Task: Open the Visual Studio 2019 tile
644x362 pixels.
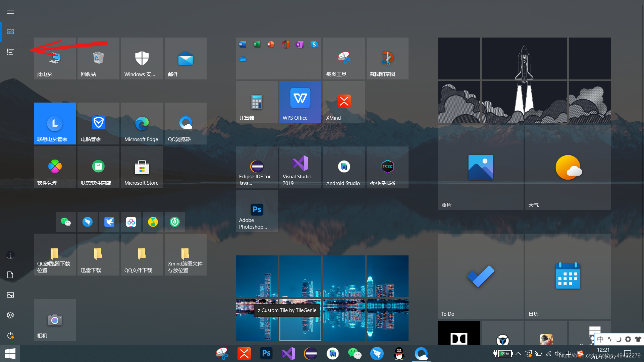Action: tap(300, 167)
